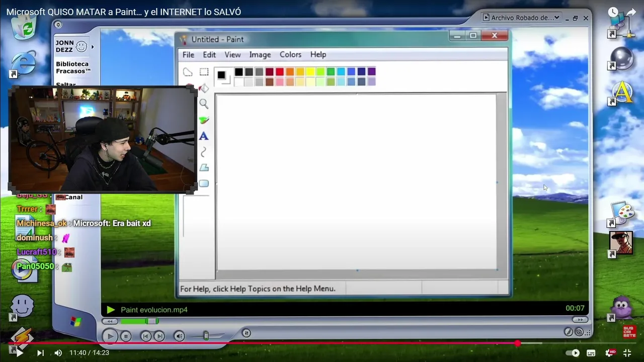Image resolution: width=644 pixels, height=362 pixels.
Task: Open the Image menu in Paint
Action: (260, 54)
